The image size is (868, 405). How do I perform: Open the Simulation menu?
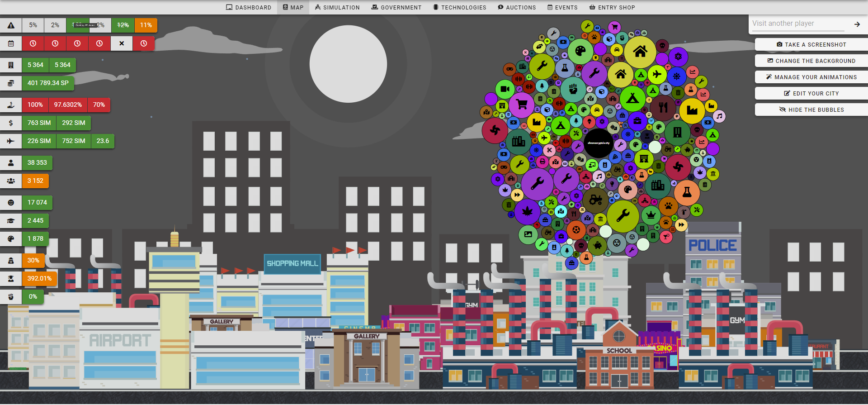pos(337,7)
